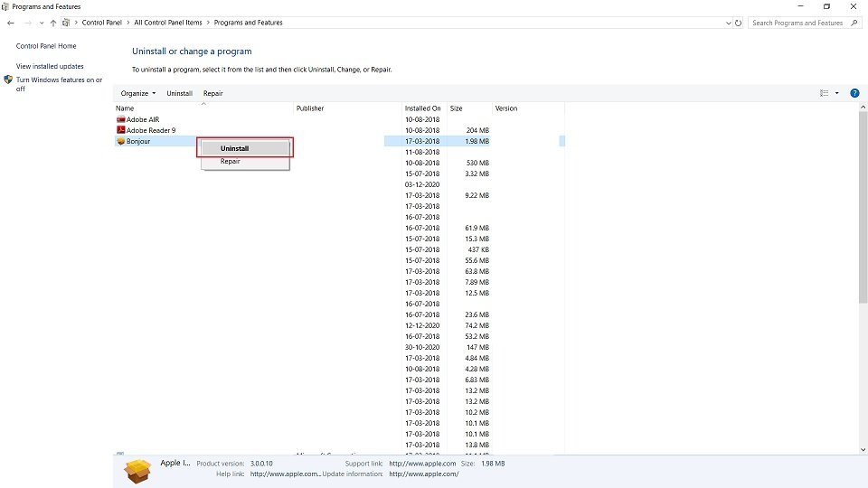Click the 530 MB size value
This screenshot has width=868, height=488.
click(477, 164)
